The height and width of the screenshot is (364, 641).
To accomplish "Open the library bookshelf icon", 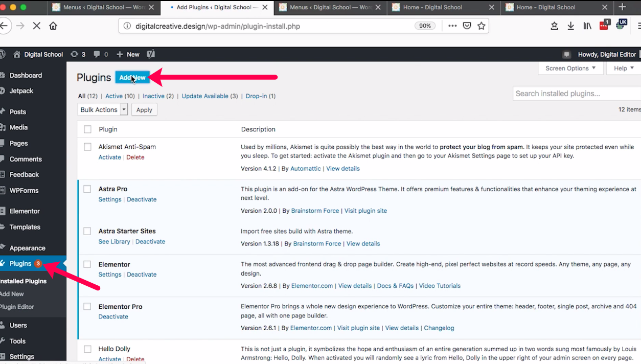I will point(587,26).
